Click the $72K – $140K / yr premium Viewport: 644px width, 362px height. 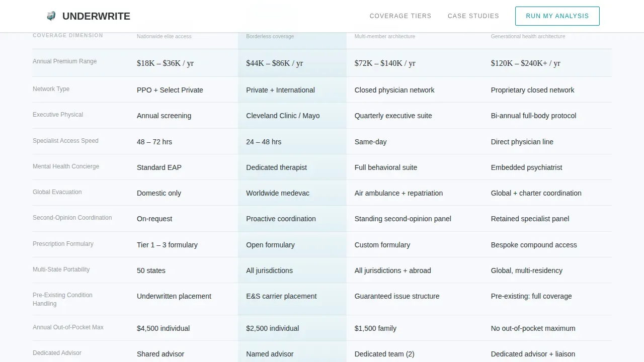(x=385, y=63)
